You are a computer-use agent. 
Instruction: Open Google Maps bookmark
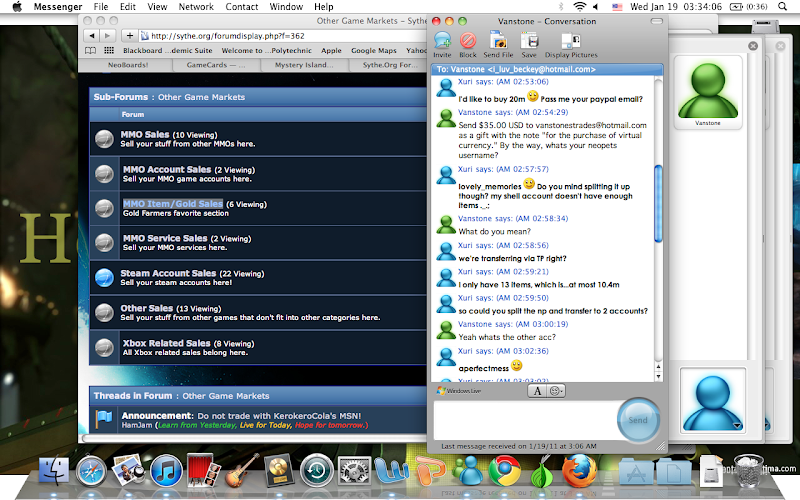(x=373, y=51)
